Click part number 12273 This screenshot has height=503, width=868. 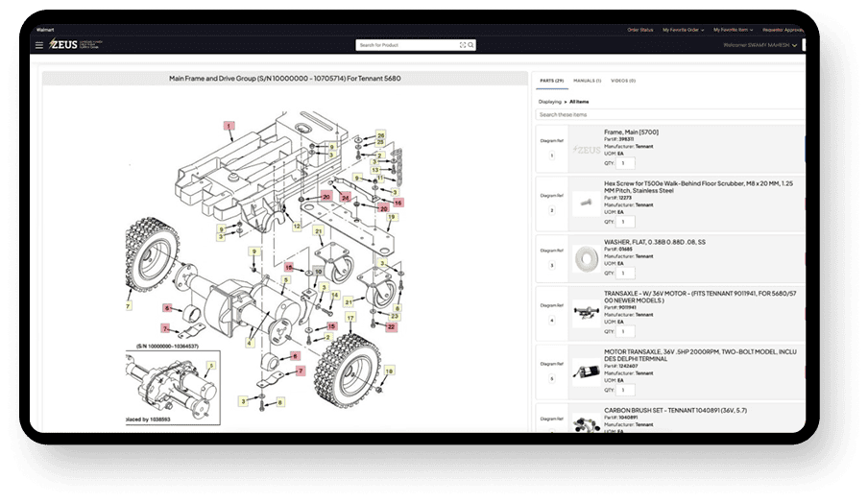click(625, 198)
